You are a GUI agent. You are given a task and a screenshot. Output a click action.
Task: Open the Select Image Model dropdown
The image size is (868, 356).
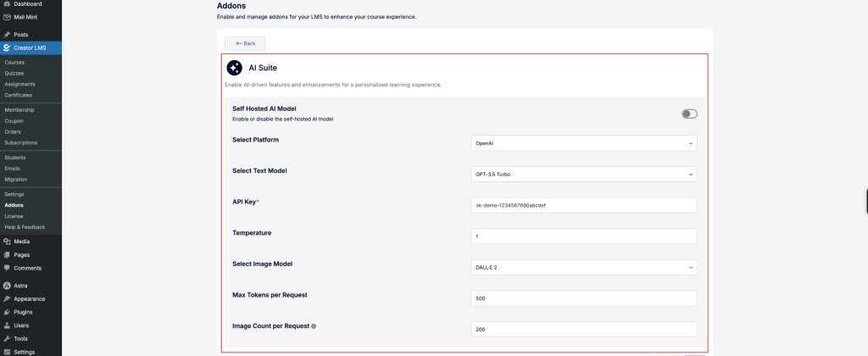click(584, 267)
